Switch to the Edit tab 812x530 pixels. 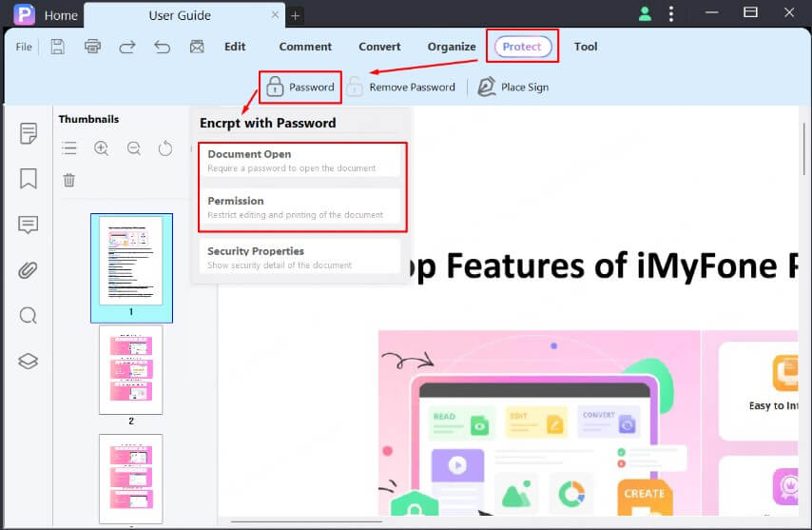tap(235, 47)
